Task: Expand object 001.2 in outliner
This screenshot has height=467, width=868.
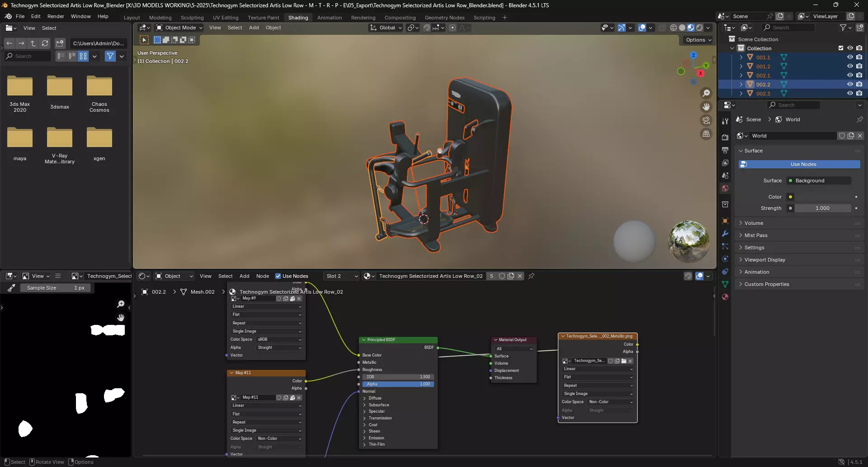Action: click(x=741, y=67)
